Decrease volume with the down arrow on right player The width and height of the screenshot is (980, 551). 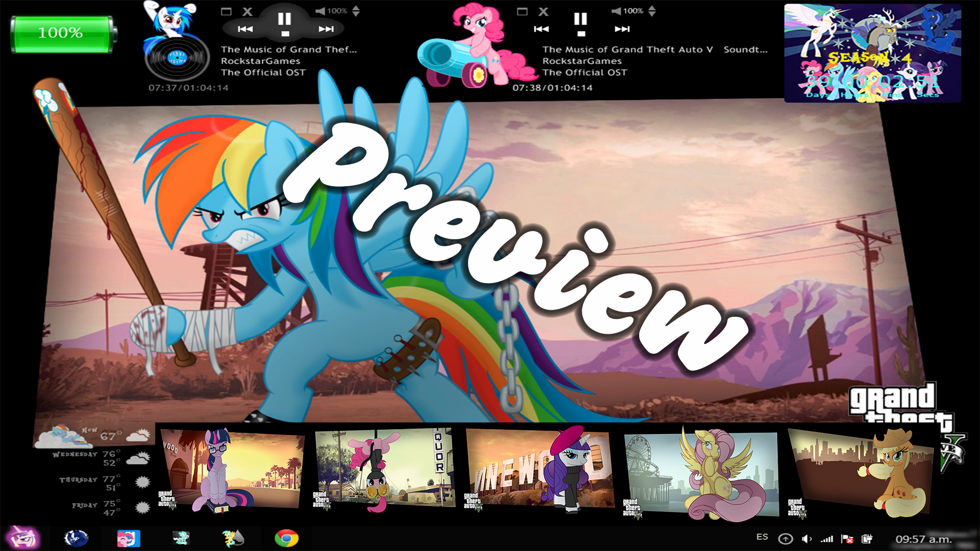(x=652, y=13)
